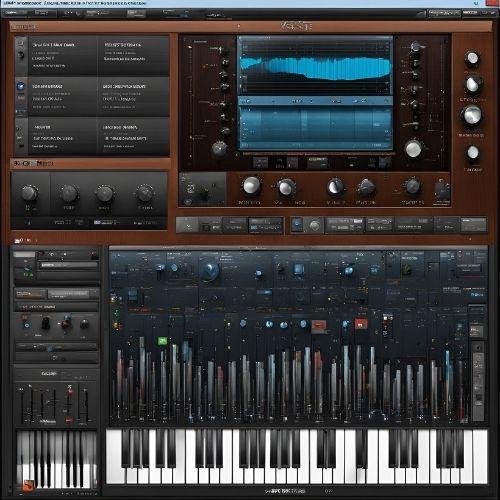Click the round grey button beside the blue square button
The image size is (500, 500).
point(314,226)
